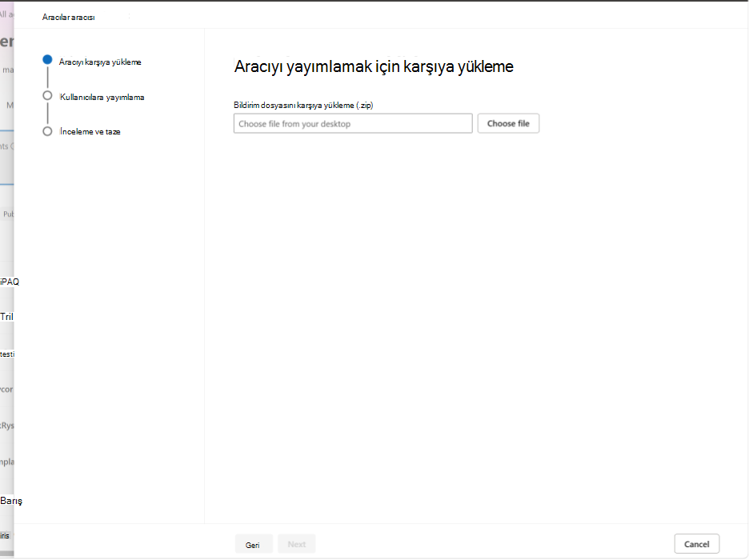Click the 'Aracılar aracısı' header title
This screenshot has height=560, width=749.
(x=68, y=17)
